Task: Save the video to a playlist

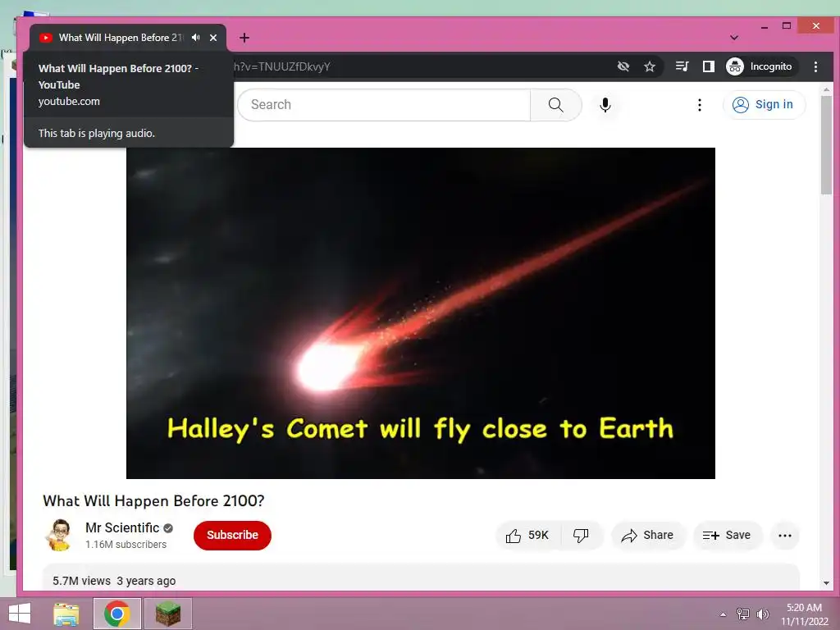Action: click(x=727, y=535)
